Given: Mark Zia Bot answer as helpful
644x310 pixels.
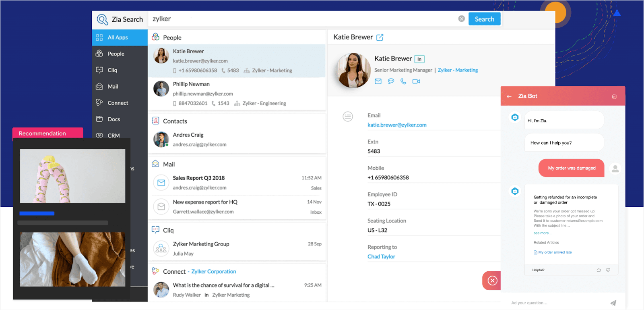Looking at the screenshot, I should pyautogui.click(x=599, y=270).
